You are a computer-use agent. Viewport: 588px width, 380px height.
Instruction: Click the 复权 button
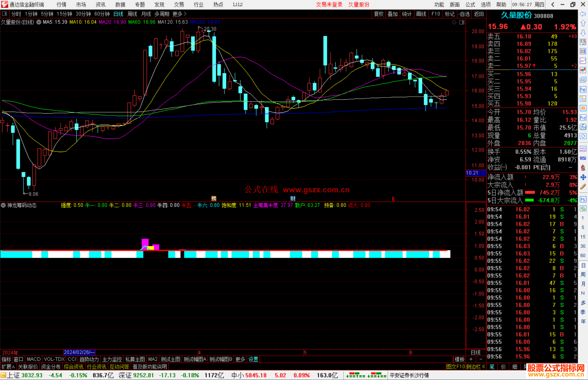point(378,14)
